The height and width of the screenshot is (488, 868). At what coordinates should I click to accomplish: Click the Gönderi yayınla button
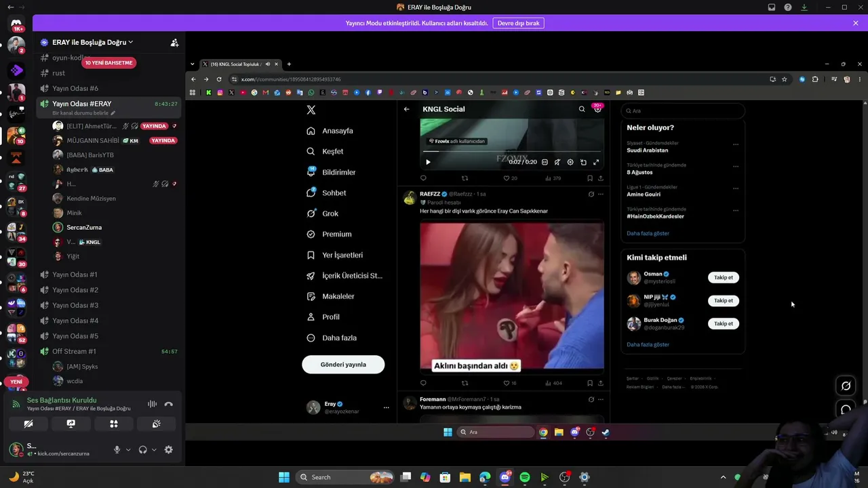click(343, 365)
